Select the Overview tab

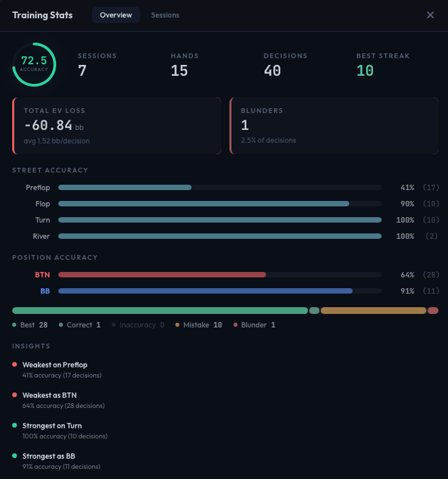point(116,15)
